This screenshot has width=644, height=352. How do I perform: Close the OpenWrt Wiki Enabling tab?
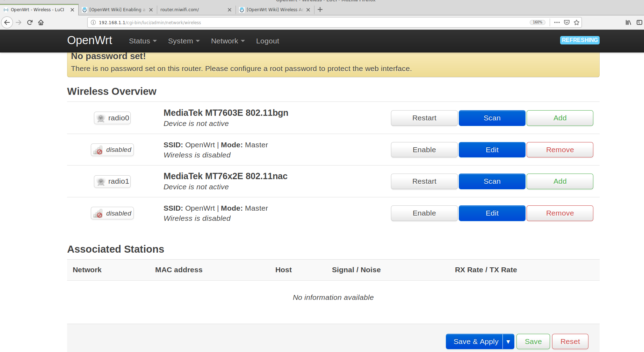151,10
